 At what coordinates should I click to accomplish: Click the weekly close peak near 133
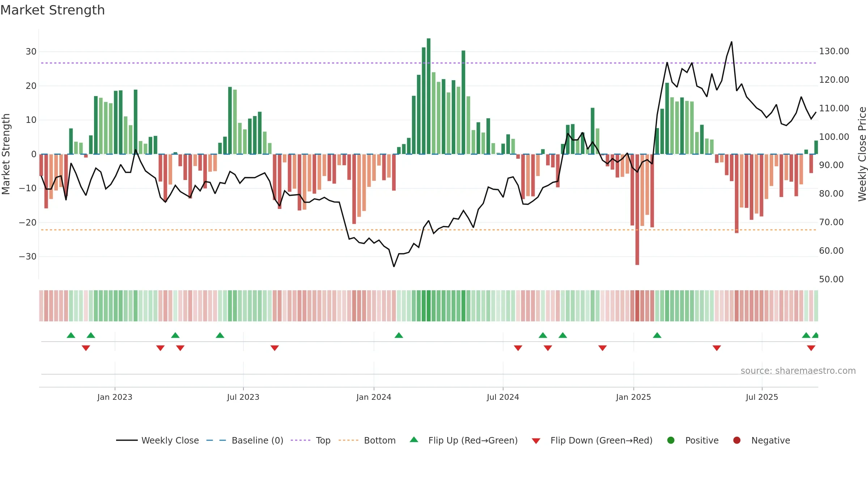click(732, 42)
